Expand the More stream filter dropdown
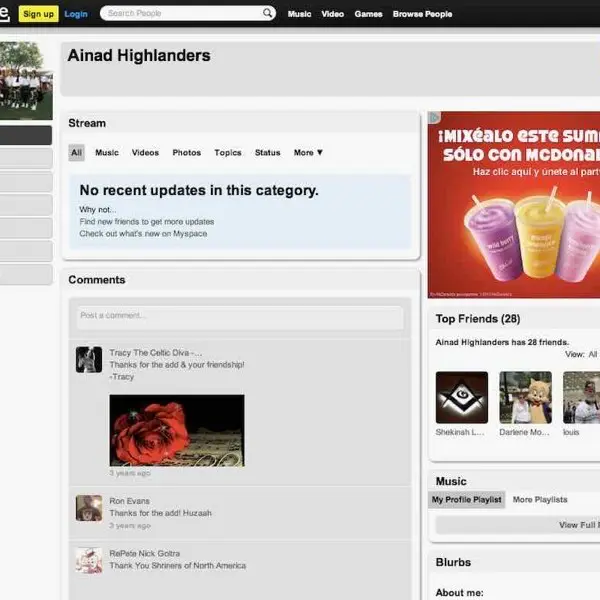This screenshot has height=600, width=600. (308, 153)
